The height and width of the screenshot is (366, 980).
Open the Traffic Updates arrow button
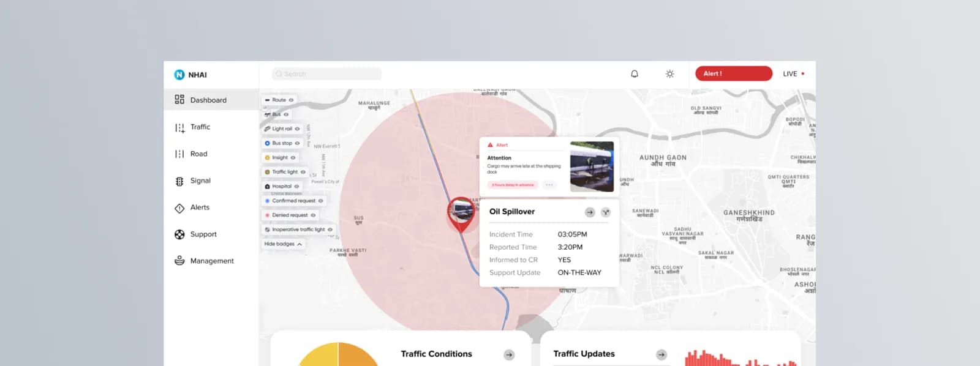tap(661, 355)
